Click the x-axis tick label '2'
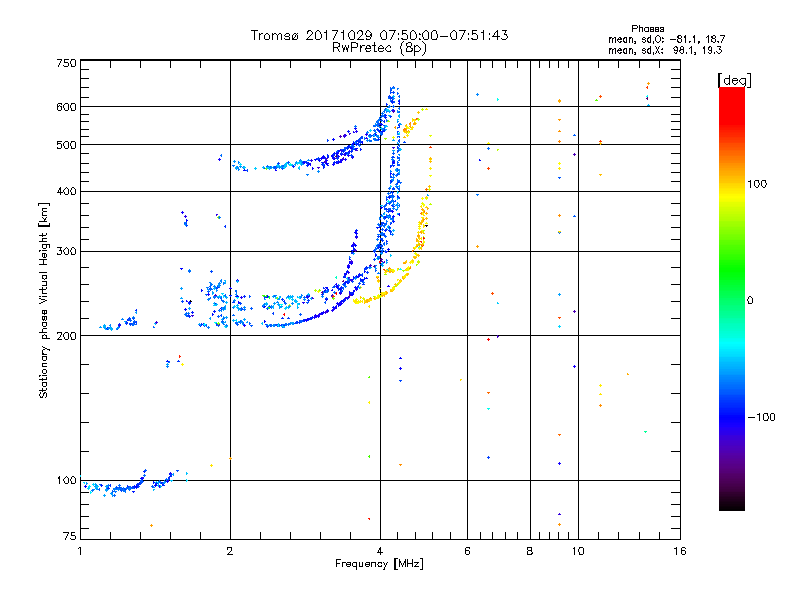Image resolution: width=800 pixels, height=600 pixels. click(230, 551)
